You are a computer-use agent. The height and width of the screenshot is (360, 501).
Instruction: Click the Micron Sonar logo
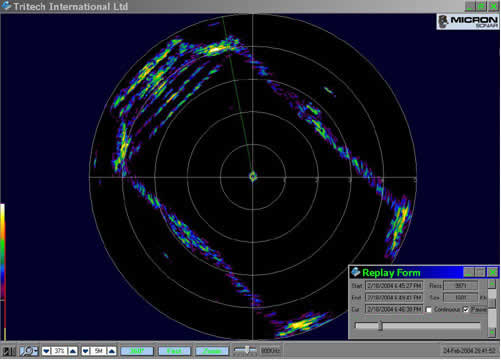click(468, 22)
